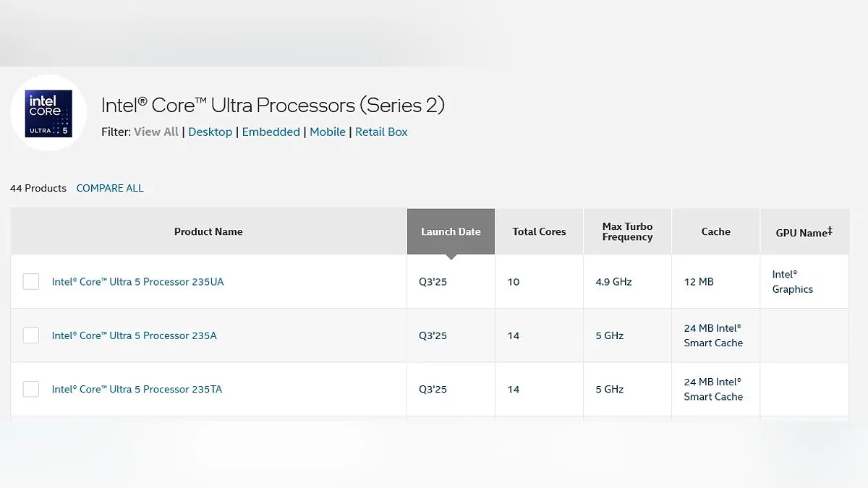Screen dimensions: 868x488
Task: Apply the Embedded filter
Action: click(x=271, y=132)
